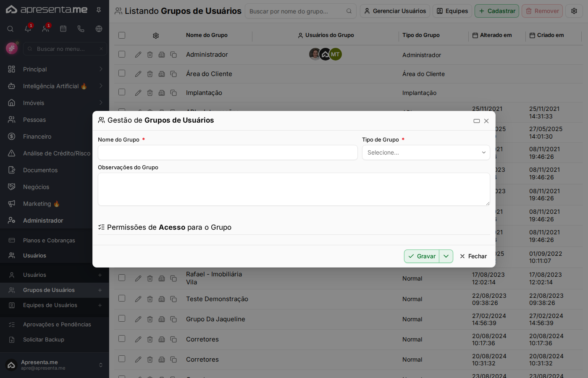Check the checkbox of Corretores created 20/08/2024 10:31:32
The width and height of the screenshot is (588, 378).
122,359
